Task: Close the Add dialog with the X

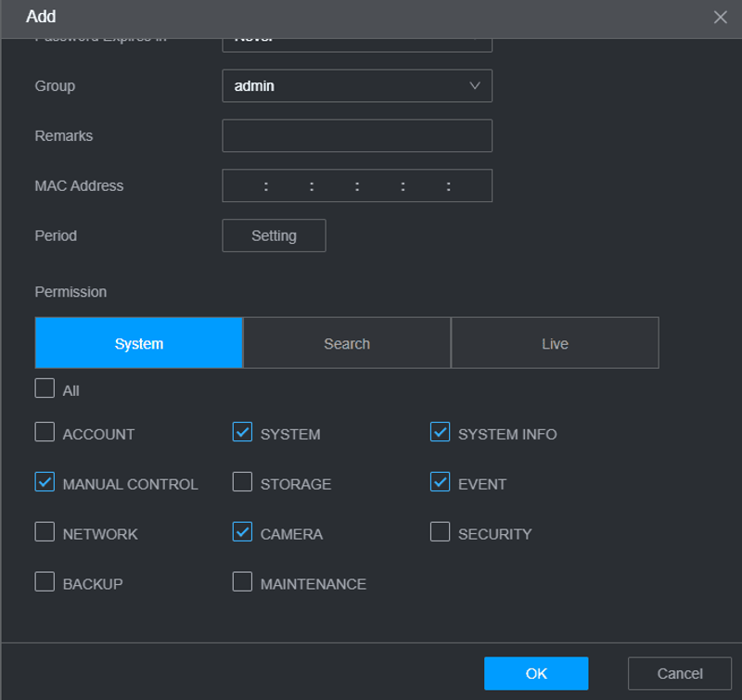Action: (x=720, y=17)
